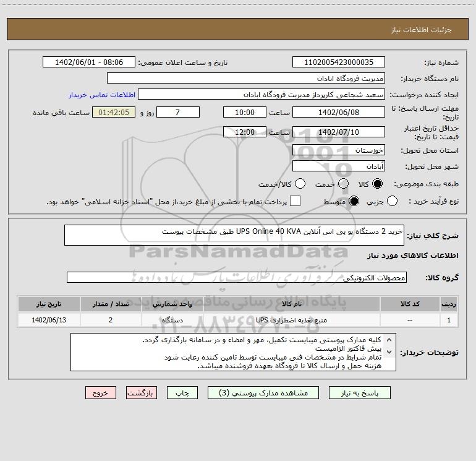Click the requester field سعید شجاعی
The image size is (476, 461).
click(x=261, y=95)
